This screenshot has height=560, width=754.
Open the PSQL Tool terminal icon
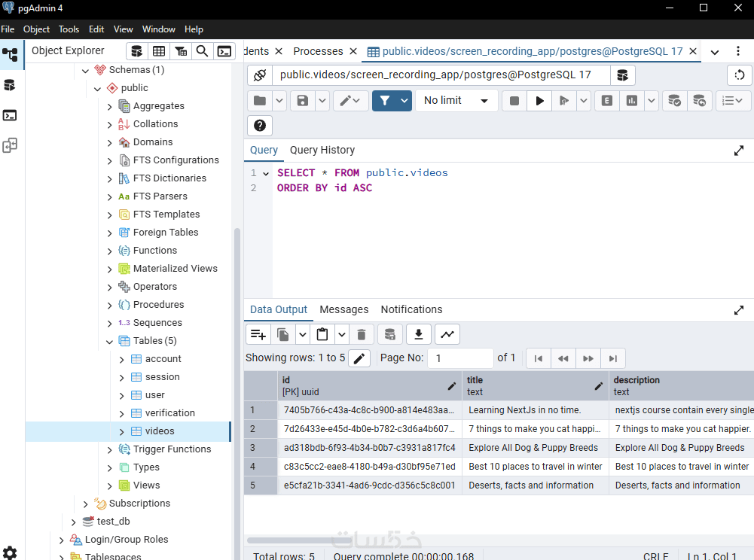[x=224, y=51]
